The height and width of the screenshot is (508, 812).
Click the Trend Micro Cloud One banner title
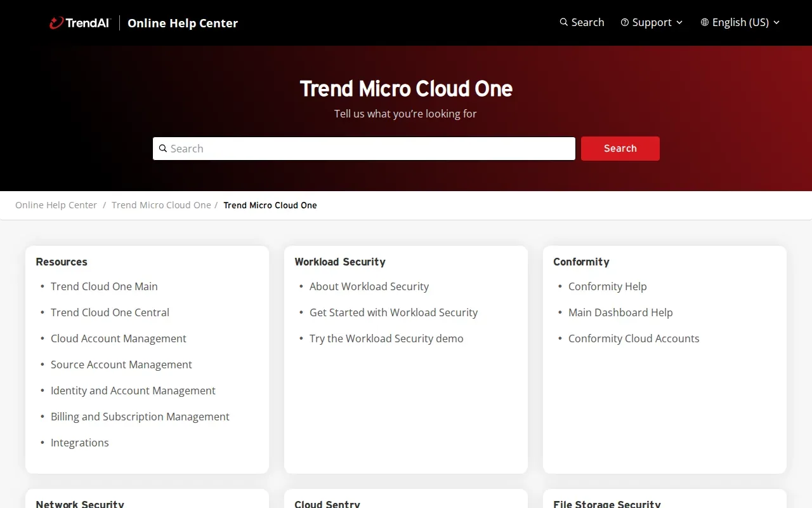click(x=406, y=88)
